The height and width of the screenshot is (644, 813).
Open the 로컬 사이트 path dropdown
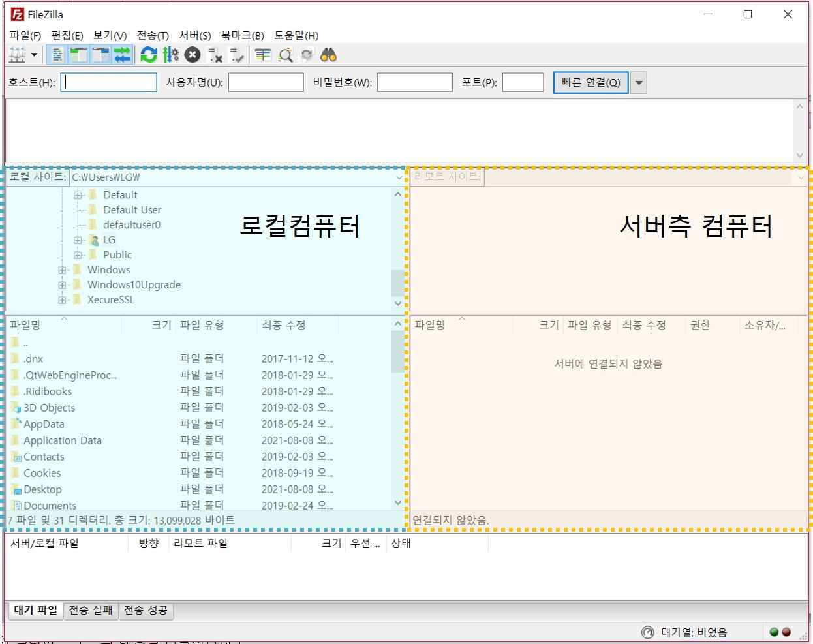click(x=399, y=177)
